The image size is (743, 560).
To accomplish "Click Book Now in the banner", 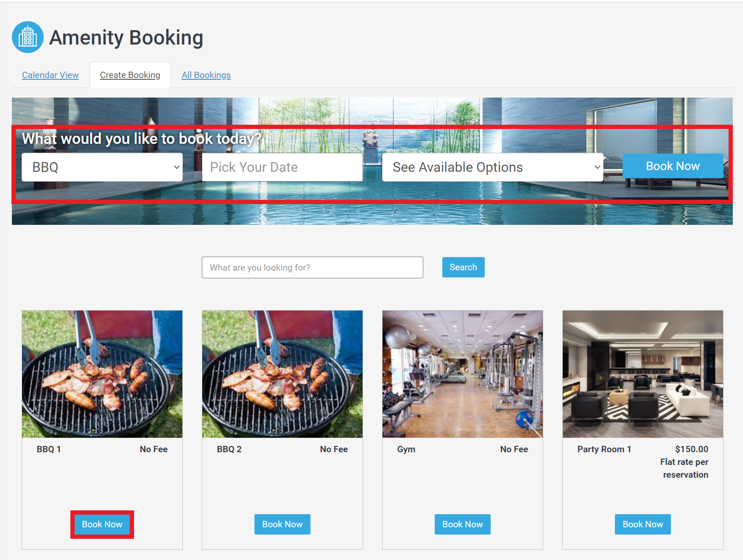I will pos(673,166).
